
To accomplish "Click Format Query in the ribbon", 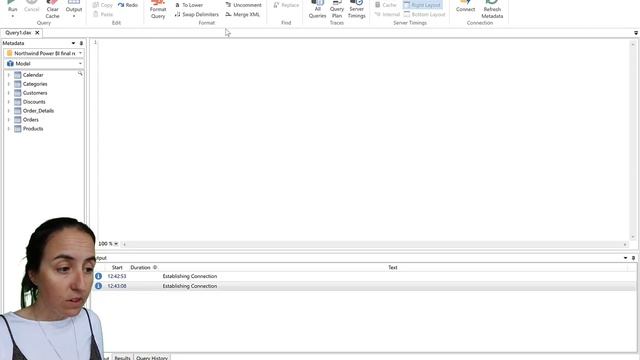I will coord(158,10).
